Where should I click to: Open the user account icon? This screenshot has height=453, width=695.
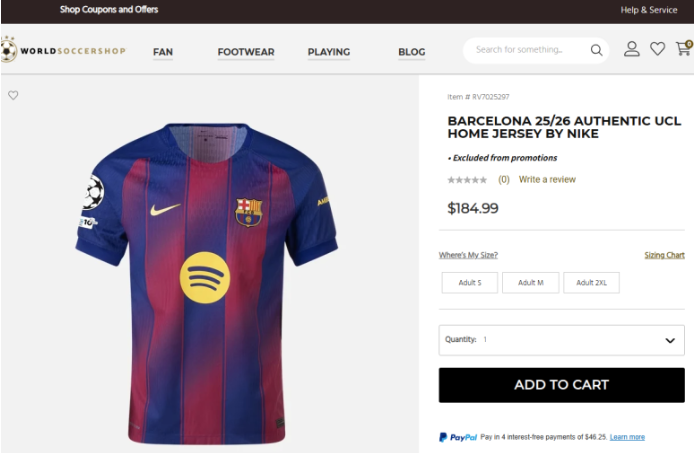632,49
